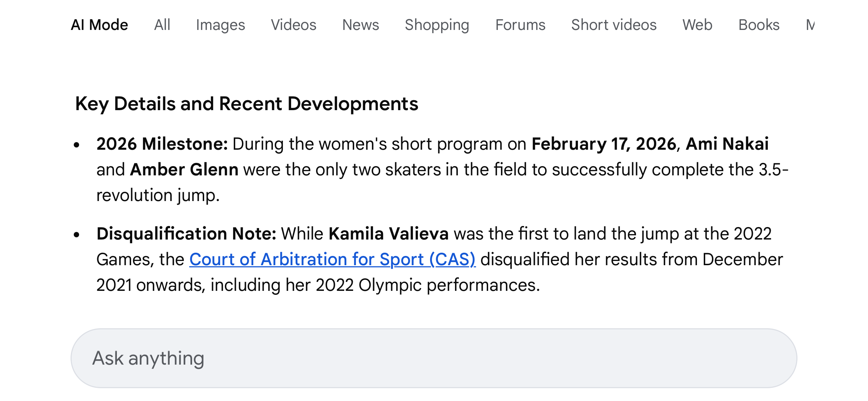Click the Key Details and Recent Developments heading

point(246,104)
